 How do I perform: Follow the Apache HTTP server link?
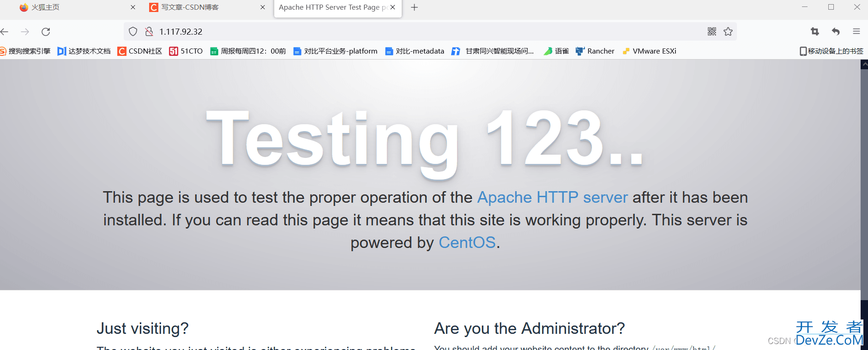(552, 198)
